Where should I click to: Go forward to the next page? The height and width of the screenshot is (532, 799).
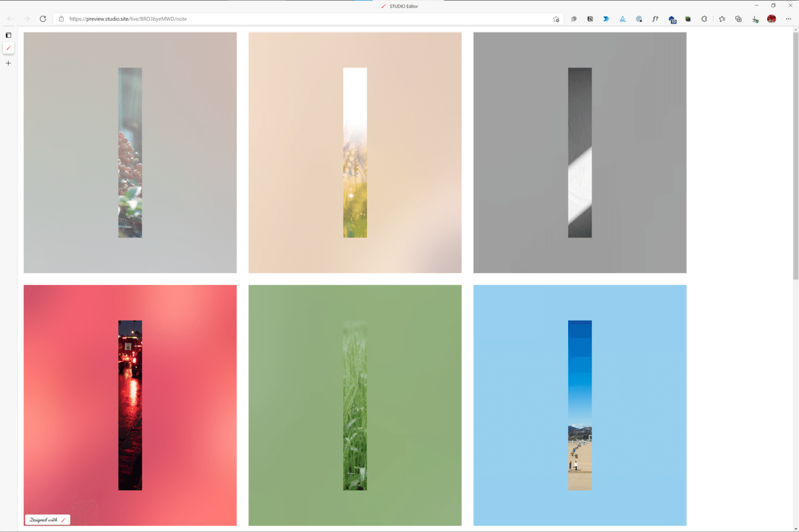click(26, 19)
